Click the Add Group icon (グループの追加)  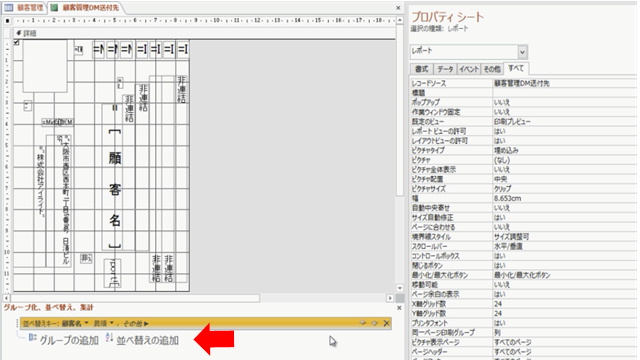coord(32,338)
